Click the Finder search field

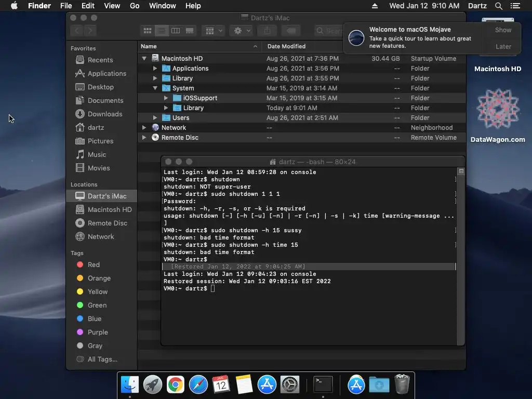coord(329,31)
